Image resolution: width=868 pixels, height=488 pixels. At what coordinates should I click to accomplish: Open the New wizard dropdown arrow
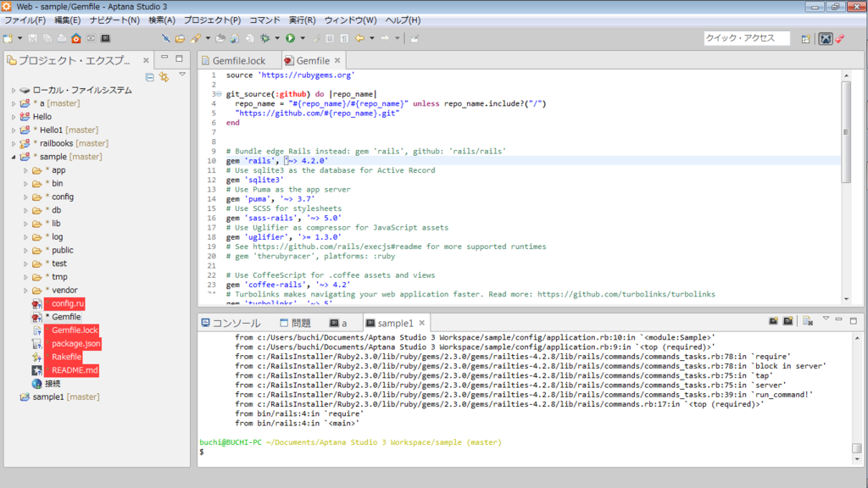[x=20, y=38]
